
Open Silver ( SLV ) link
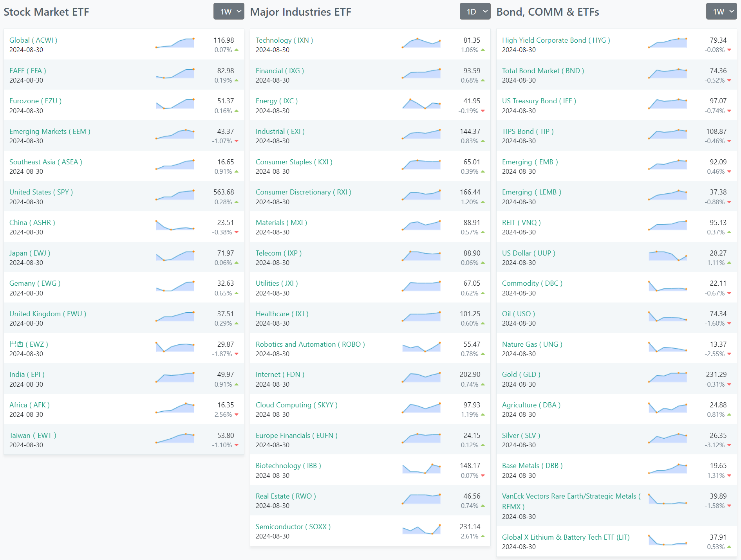tap(521, 436)
